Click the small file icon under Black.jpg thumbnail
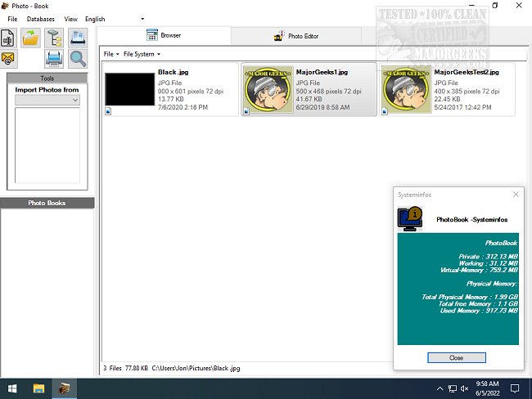Screen dimensions: 532x399 108,111
